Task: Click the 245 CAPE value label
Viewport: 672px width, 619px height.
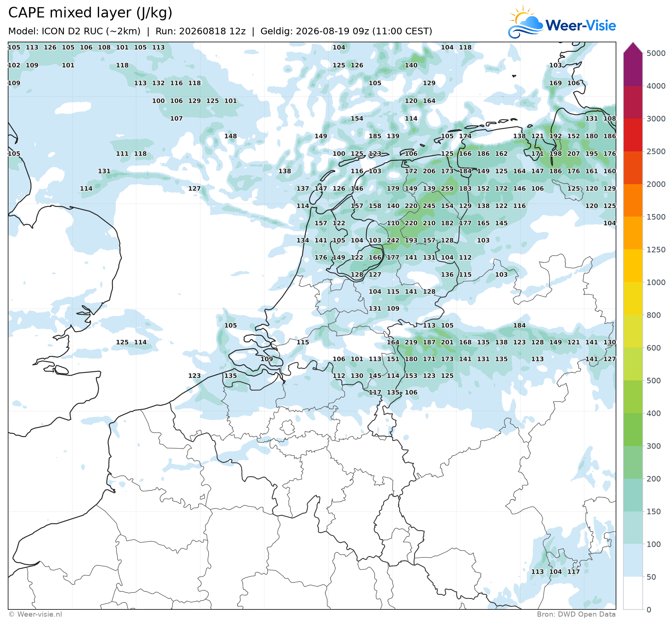Action: (x=429, y=206)
